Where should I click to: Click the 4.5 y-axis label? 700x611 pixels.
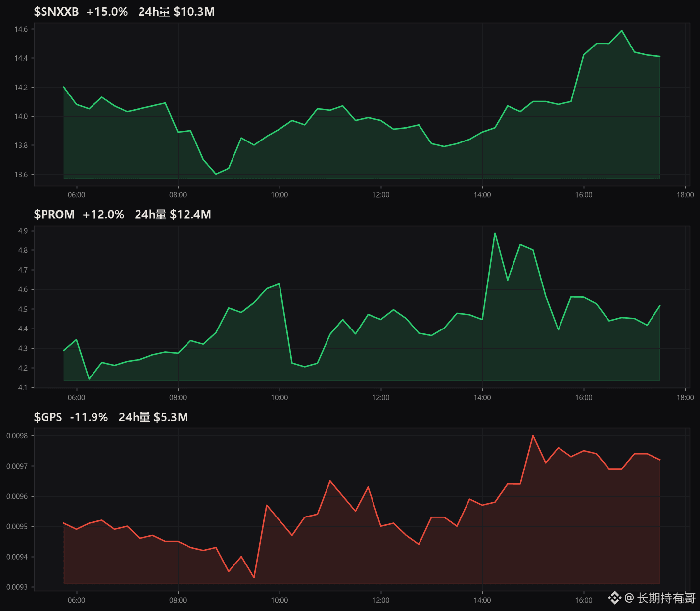pos(23,309)
